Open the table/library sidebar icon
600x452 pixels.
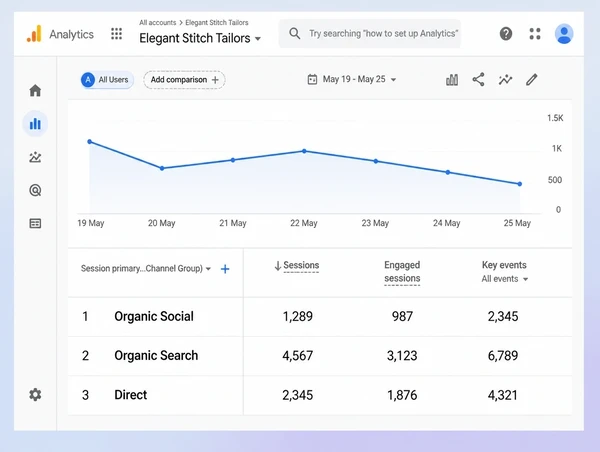point(35,223)
